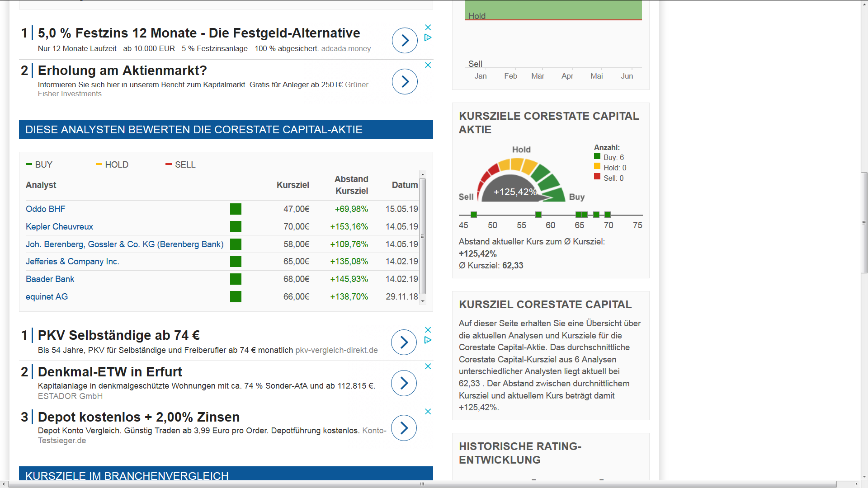Open equinet AG analyst link
The image size is (868, 488).
(x=47, y=297)
